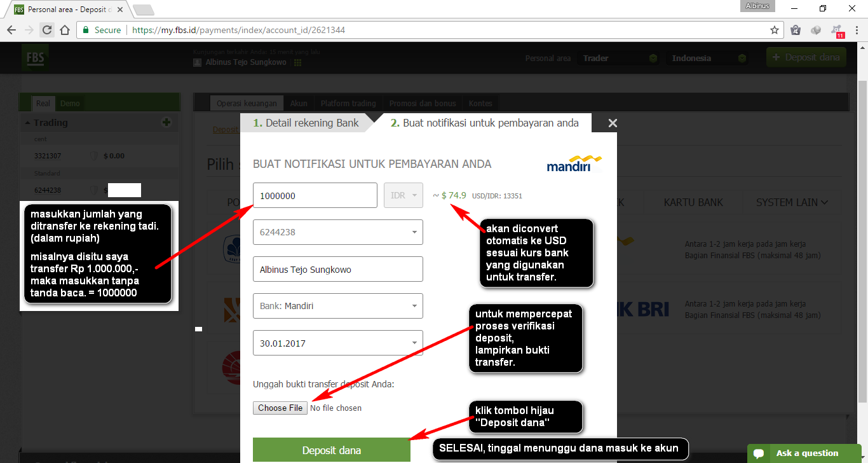This screenshot has width=868, height=463.
Task: Open the Platform trading menu tab
Action: tap(348, 103)
